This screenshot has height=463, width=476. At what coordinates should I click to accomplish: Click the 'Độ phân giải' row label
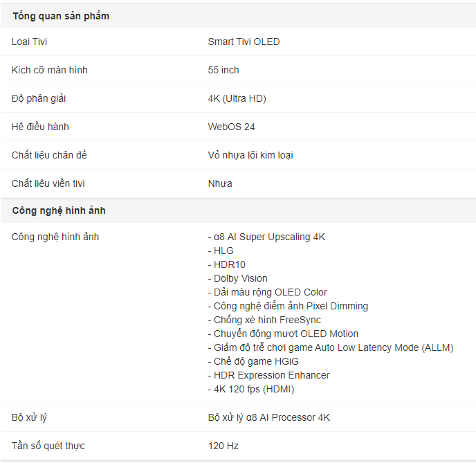pyautogui.click(x=39, y=98)
